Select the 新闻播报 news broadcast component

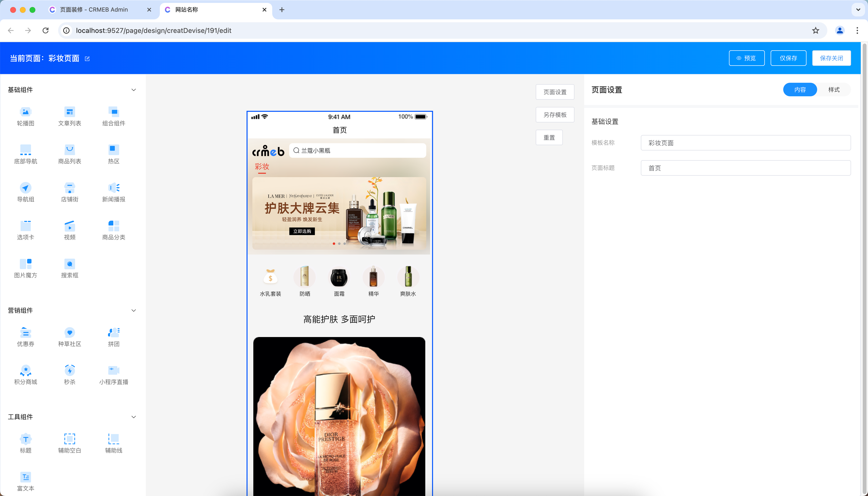tap(114, 193)
